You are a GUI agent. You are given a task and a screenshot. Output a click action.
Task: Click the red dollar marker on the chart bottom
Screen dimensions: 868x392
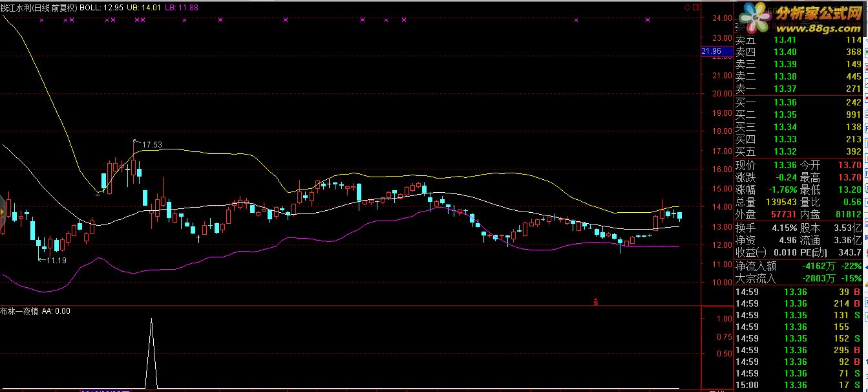595,301
